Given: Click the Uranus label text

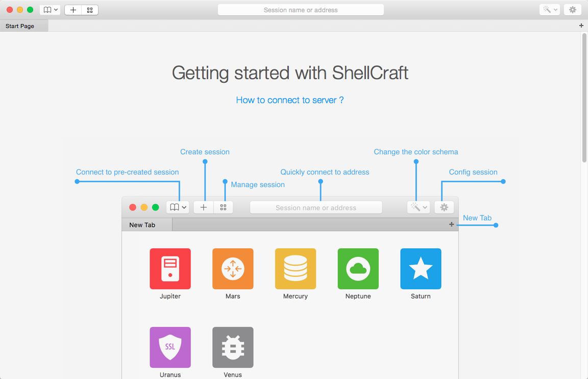Looking at the screenshot, I should 170,374.
